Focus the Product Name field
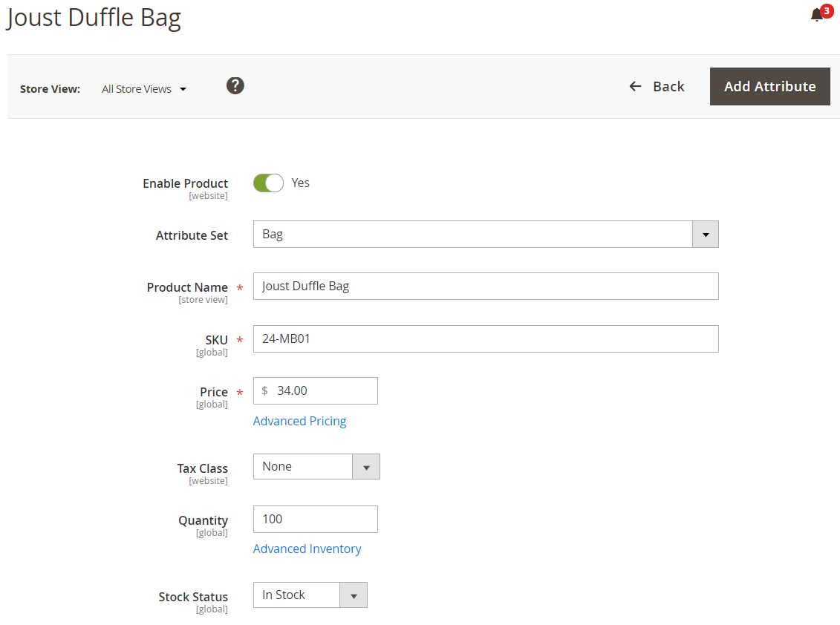The height and width of the screenshot is (625, 840). 486,286
